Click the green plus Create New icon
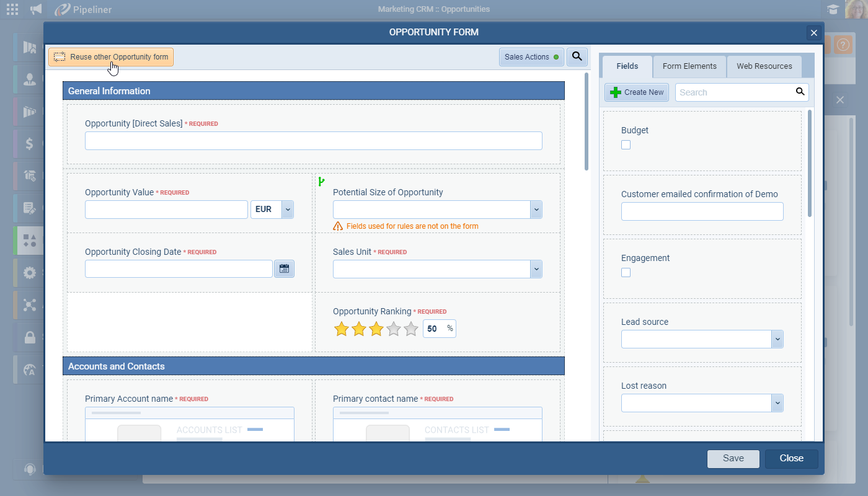 tap(615, 92)
